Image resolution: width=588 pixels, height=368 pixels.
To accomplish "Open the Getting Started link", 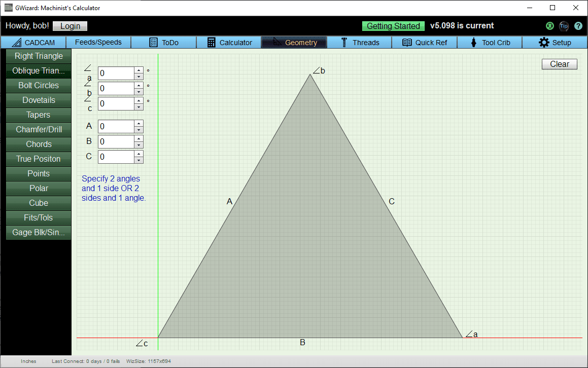I will [393, 26].
